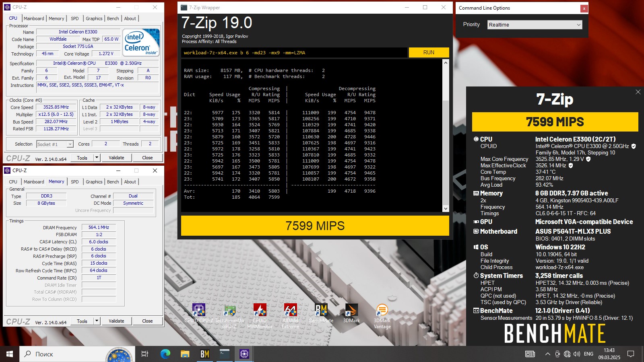Click the 7-Zip output scrollbar down arrow
Image resolution: width=644 pixels, height=362 pixels.
click(446, 209)
